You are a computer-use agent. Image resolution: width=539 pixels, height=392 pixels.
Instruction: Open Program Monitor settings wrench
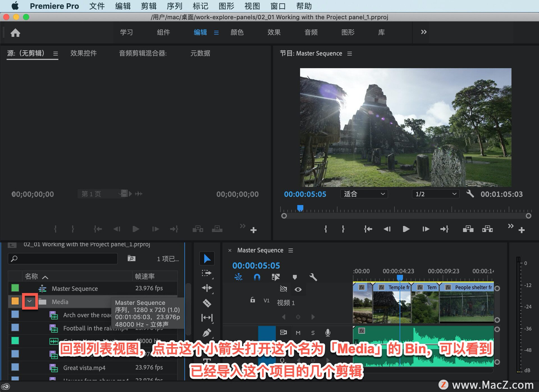click(x=470, y=194)
